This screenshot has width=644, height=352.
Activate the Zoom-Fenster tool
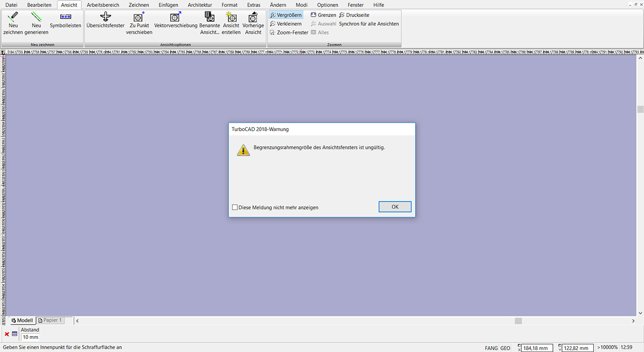point(289,32)
